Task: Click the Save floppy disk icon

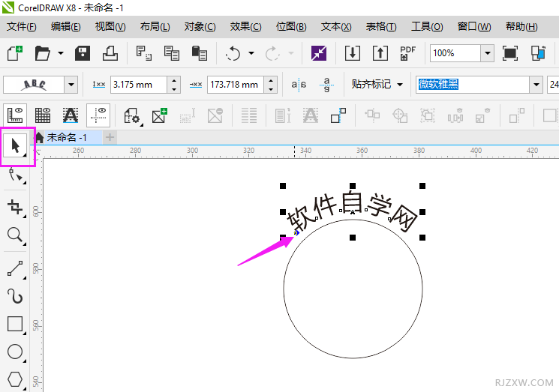Action: 83,53
